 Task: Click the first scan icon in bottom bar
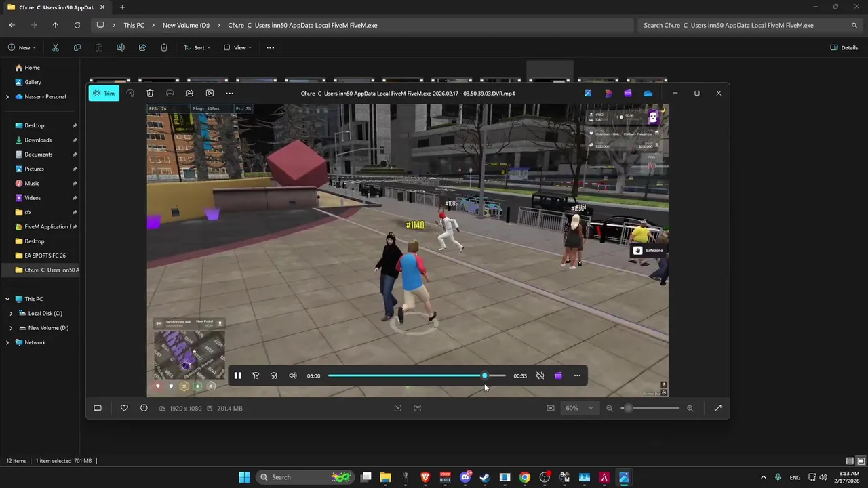[398, 408]
